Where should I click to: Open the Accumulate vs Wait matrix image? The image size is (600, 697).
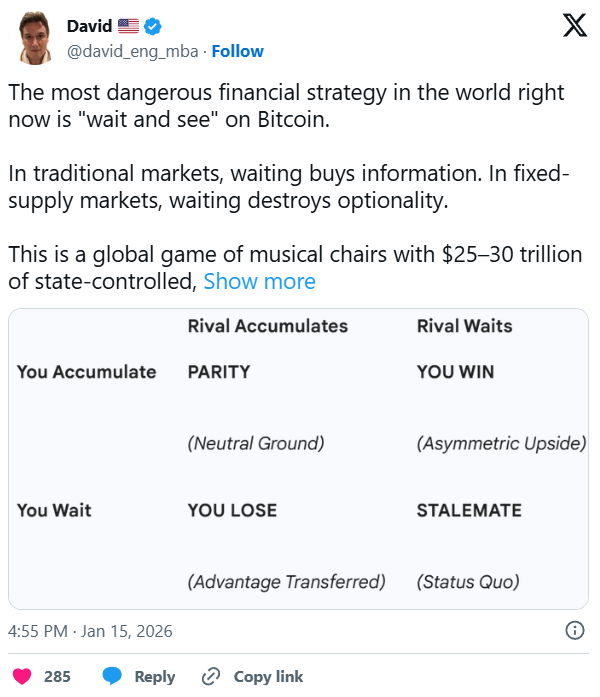coord(298,459)
